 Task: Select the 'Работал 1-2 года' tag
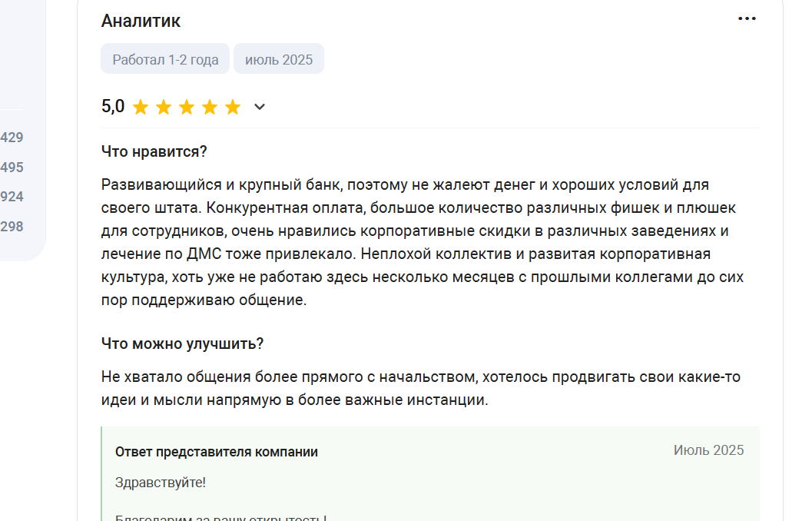[165, 59]
